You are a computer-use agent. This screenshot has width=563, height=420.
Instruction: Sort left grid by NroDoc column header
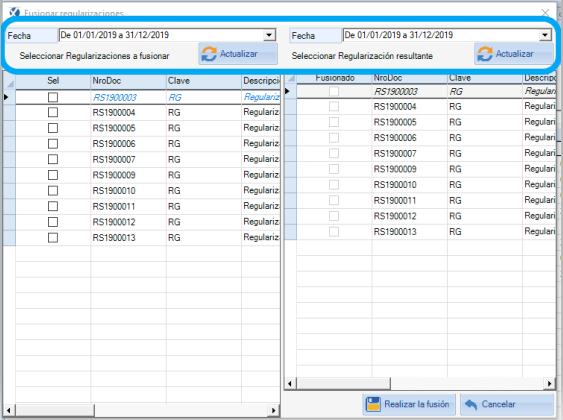[128, 81]
